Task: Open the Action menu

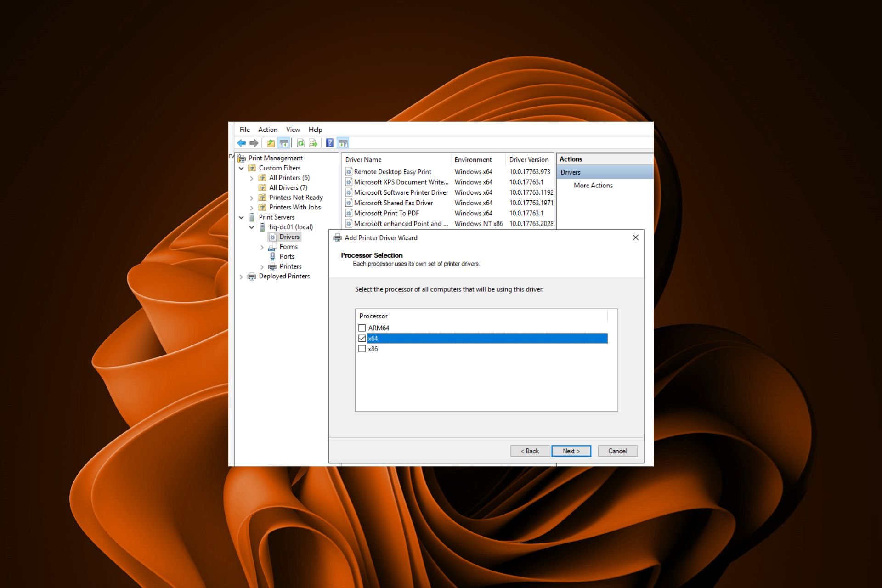Action: 268,130
